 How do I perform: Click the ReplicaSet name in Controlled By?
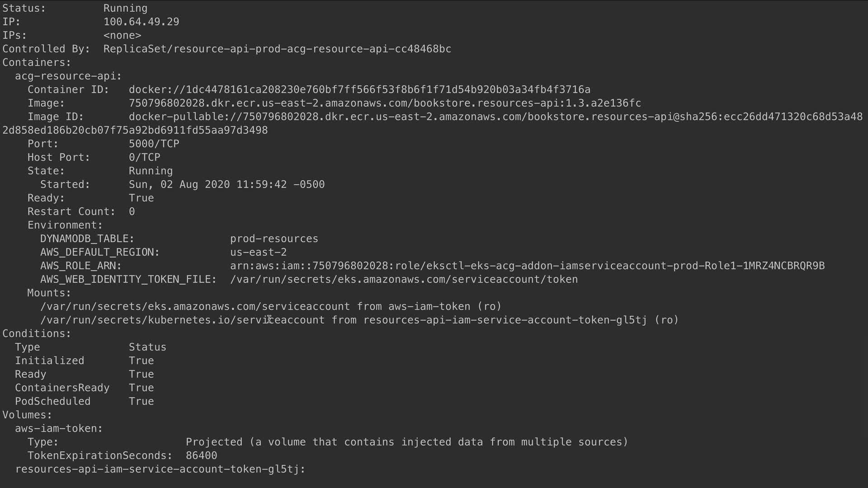click(277, 49)
